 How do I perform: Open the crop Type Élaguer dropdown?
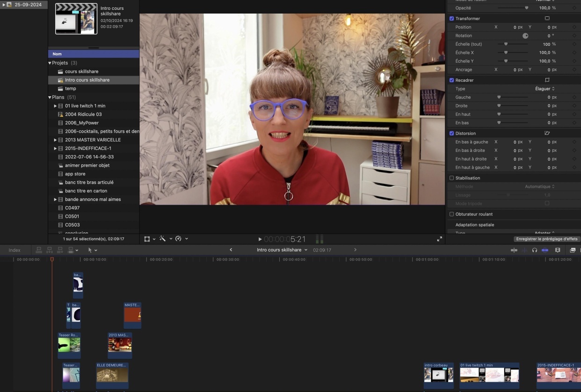(x=545, y=89)
